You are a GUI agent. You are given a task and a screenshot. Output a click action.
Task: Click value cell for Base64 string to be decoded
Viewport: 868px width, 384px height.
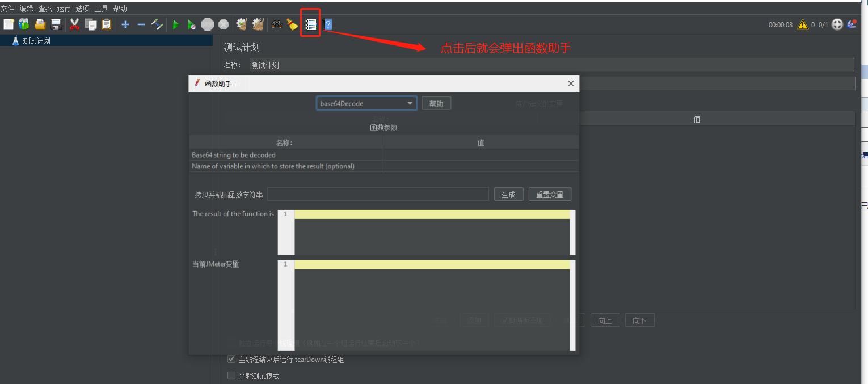click(481, 155)
